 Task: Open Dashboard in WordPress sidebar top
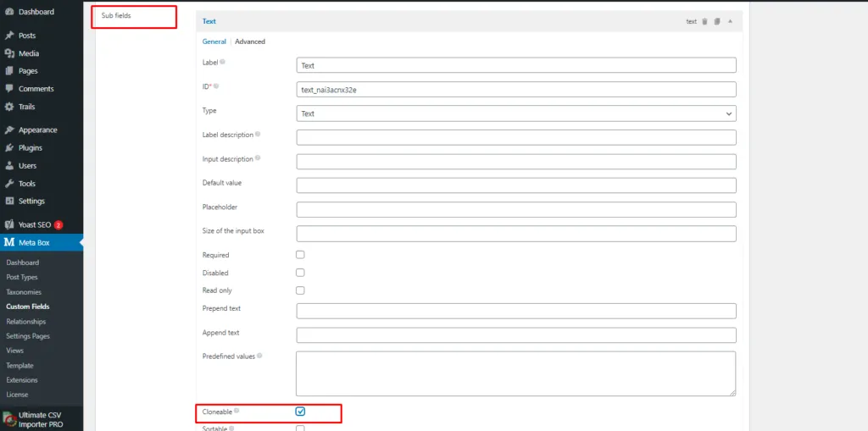pyautogui.click(x=36, y=12)
